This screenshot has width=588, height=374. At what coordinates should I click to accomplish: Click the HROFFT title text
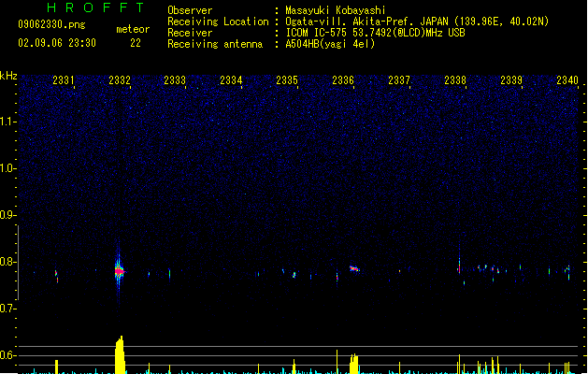(96, 7)
